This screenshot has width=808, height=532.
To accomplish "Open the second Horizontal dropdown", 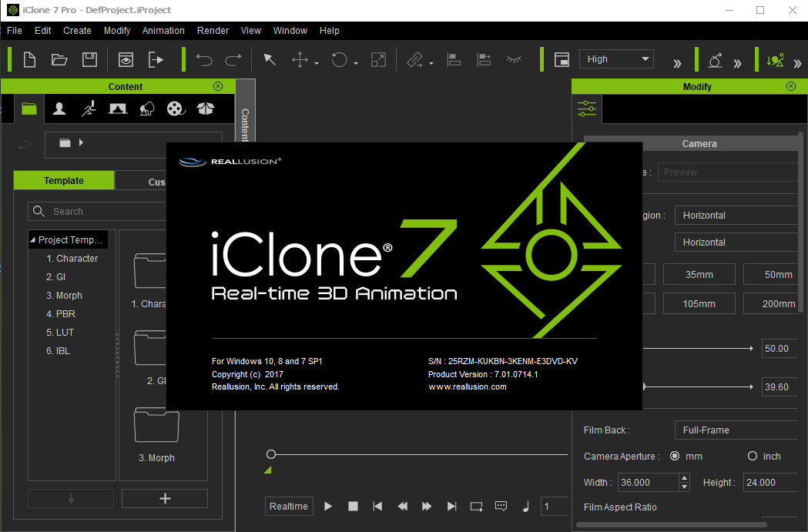I will pyautogui.click(x=736, y=242).
